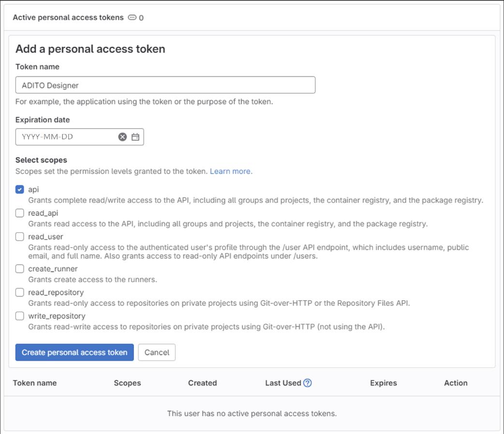
Task: Select the create_runner scope checkbox
Action: pos(20,269)
